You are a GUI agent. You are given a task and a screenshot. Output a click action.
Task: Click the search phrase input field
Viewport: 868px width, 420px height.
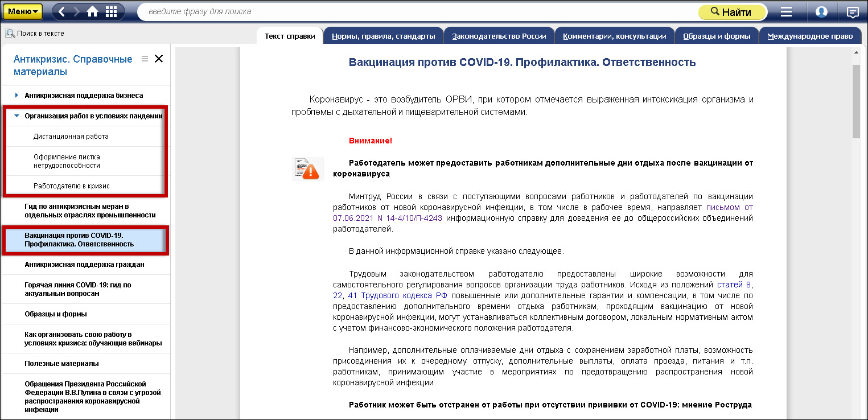[416, 11]
